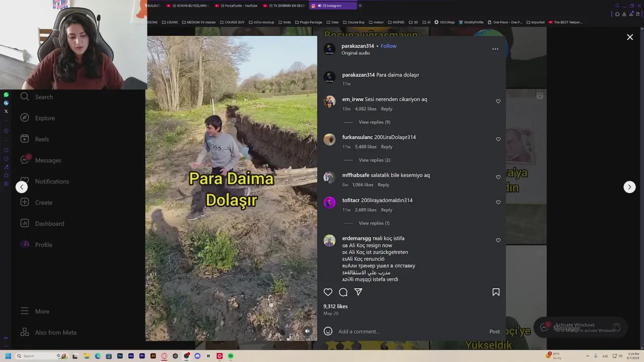Open Profile in Instagram sidebar
644x362 pixels.
coord(36,245)
